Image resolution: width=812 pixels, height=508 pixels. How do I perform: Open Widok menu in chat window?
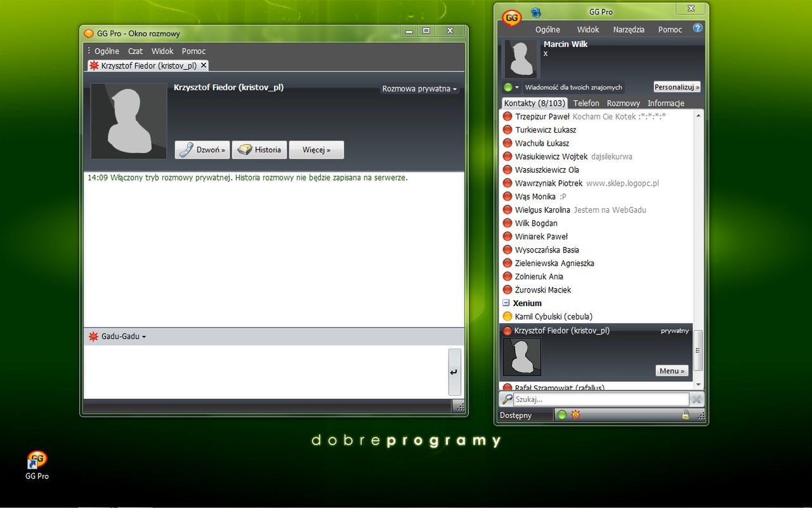(162, 51)
